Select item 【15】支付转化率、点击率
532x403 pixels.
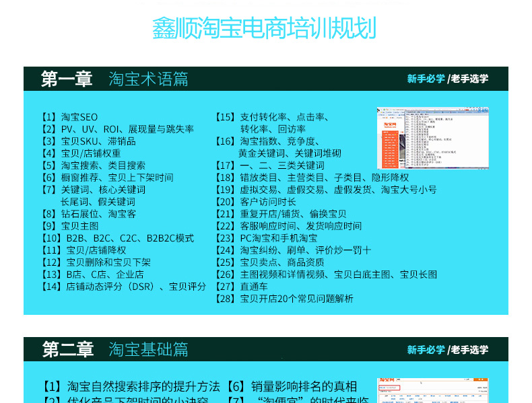[272, 117]
